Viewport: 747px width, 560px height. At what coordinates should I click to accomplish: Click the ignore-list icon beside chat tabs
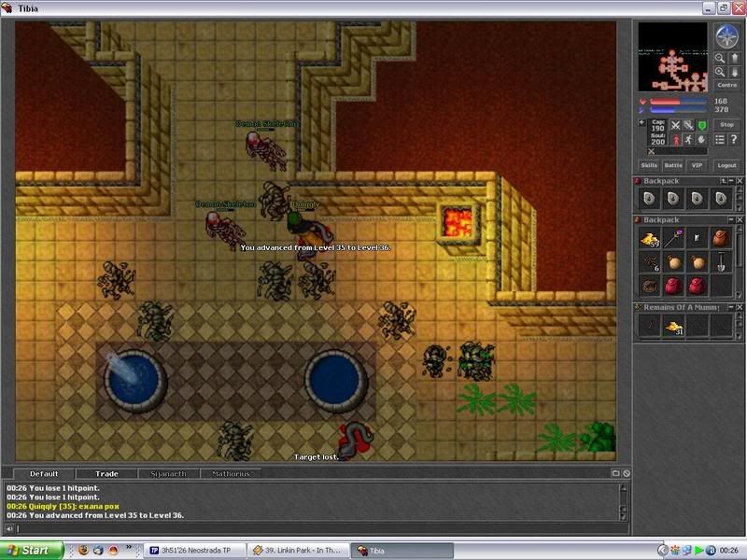626,473
